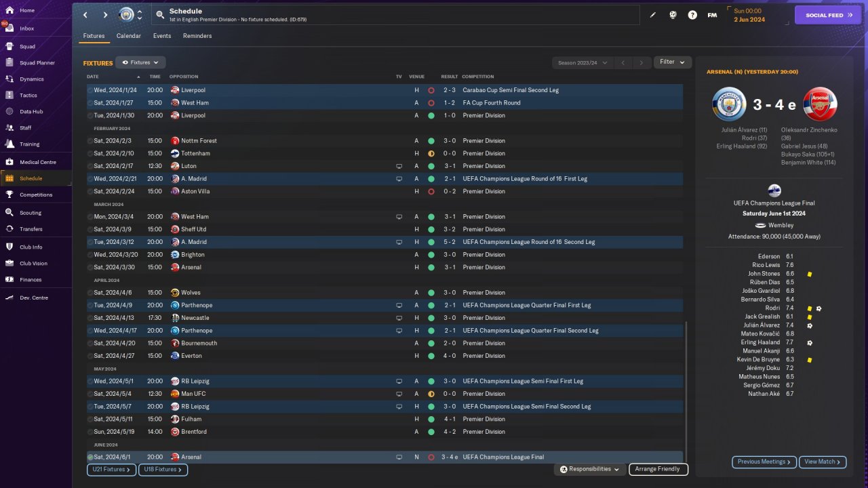Toggle the check circle for the Brentford fixture
Image resolution: width=868 pixels, height=488 pixels.
click(x=90, y=432)
